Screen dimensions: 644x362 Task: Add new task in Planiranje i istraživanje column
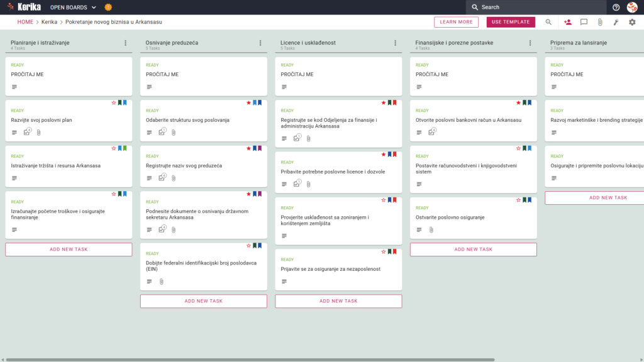point(69,250)
